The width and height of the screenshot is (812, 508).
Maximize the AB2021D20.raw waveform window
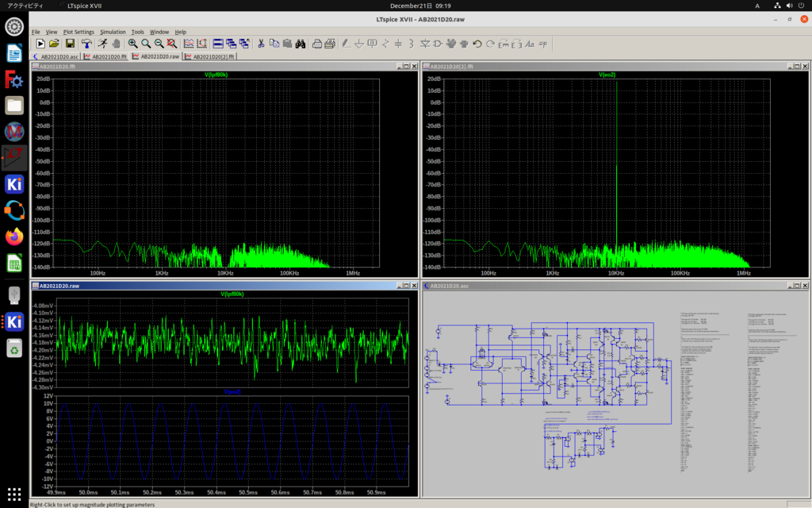click(x=407, y=286)
